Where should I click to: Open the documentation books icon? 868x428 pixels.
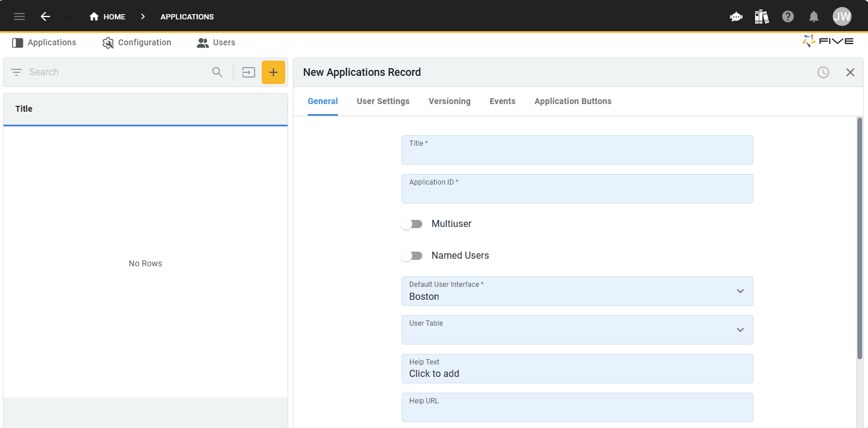click(762, 16)
